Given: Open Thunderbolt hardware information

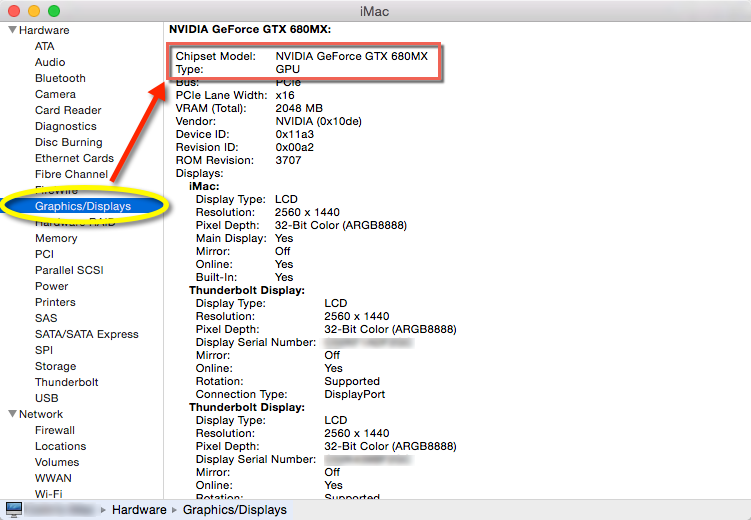Looking at the screenshot, I should point(67,382).
